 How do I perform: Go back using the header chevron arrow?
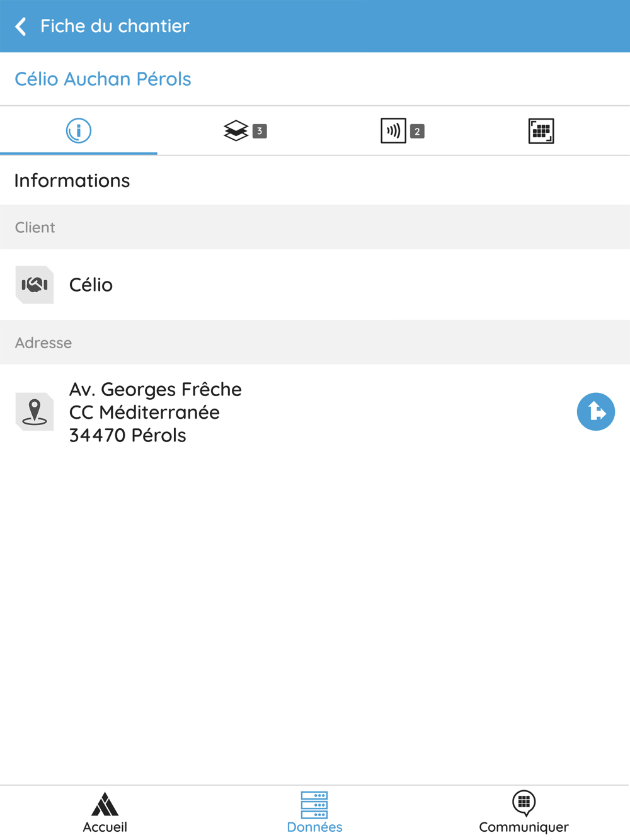pyautogui.click(x=21, y=26)
